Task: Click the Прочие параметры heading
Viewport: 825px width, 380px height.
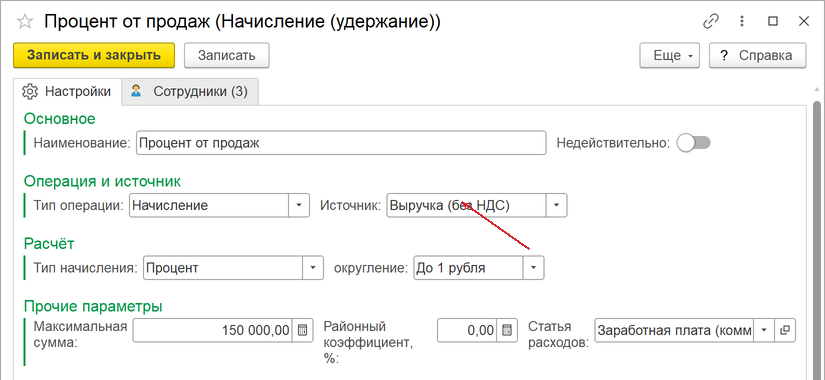Action: 93,306
